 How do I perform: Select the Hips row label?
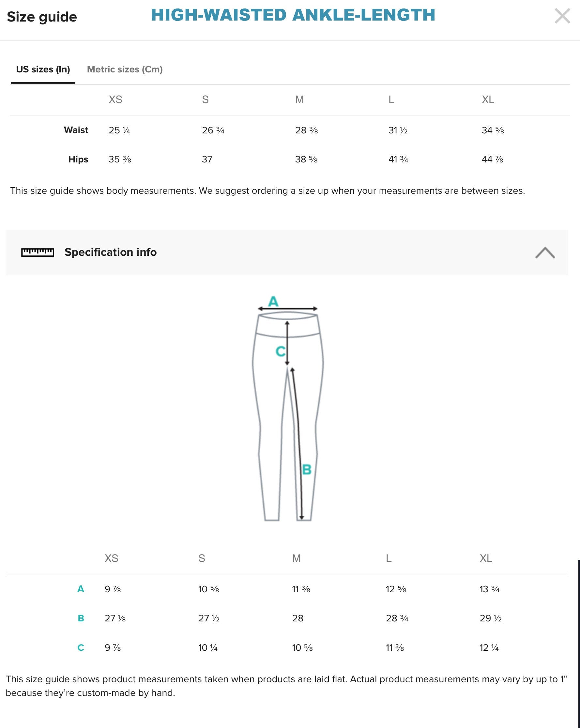pyautogui.click(x=78, y=159)
